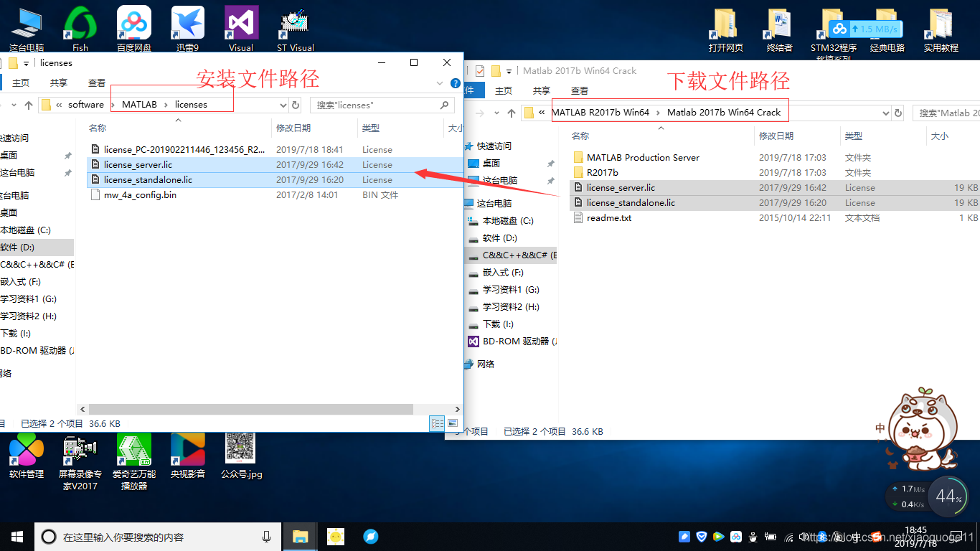The width and height of the screenshot is (980, 551).
Task: Click the blue round app icon on the taskbar
Action: pos(370,536)
